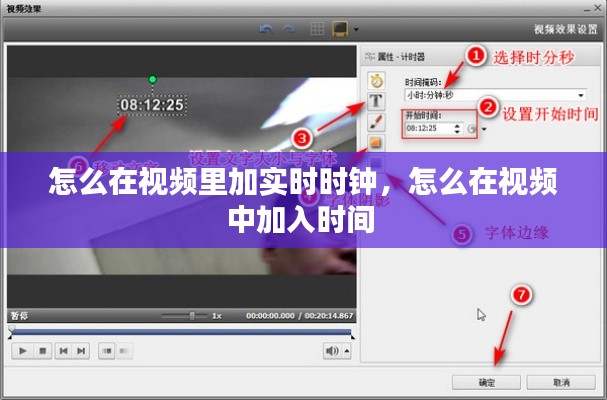
Task: Open the time mask format dropdown
Action: pyautogui.click(x=580, y=95)
